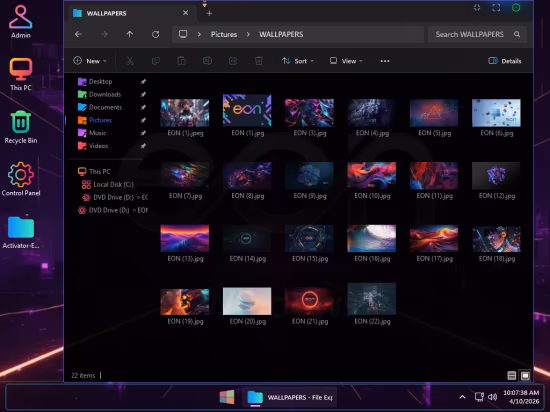
Task: Select the EON (1).jpeg thumbnail
Action: point(185,113)
